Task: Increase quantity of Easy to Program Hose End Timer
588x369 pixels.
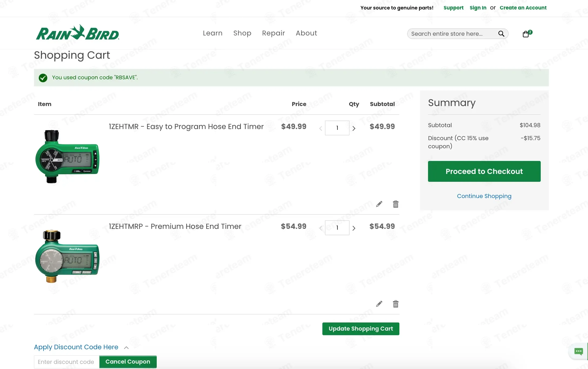Action: [354, 128]
